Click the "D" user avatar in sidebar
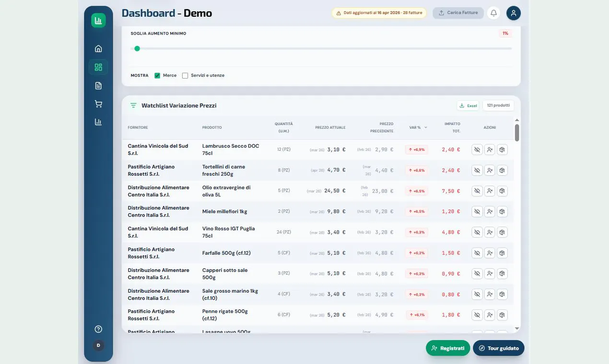The height and width of the screenshot is (364, 609). (x=98, y=345)
